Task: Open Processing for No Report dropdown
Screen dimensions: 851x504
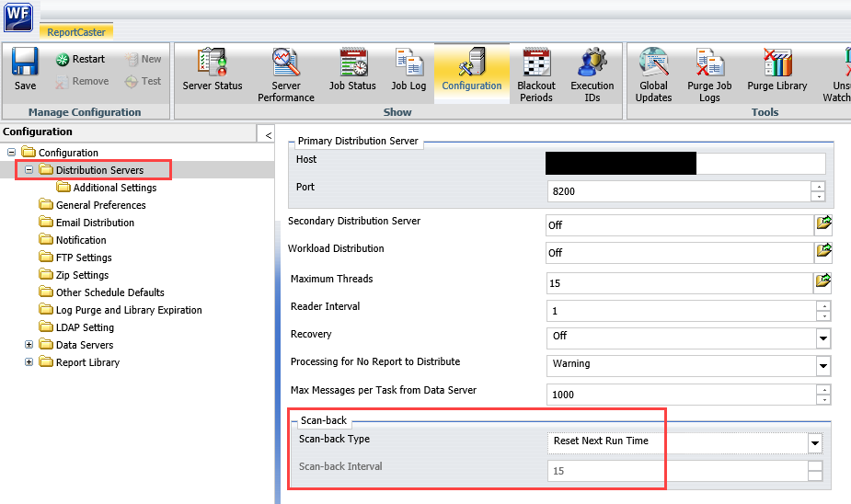Action: (x=823, y=366)
